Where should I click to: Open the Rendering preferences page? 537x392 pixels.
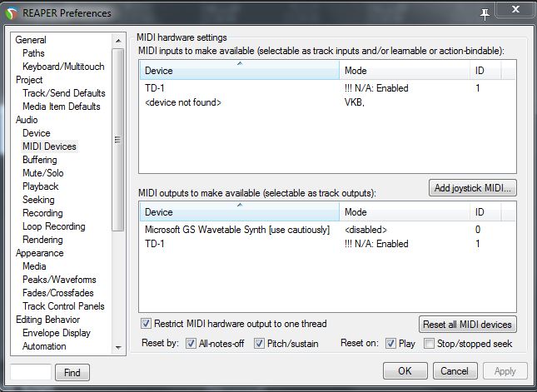[x=42, y=240]
